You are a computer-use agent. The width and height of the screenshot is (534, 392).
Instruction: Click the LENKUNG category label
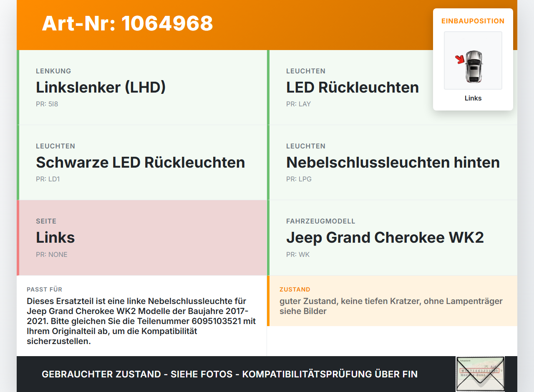53,71
